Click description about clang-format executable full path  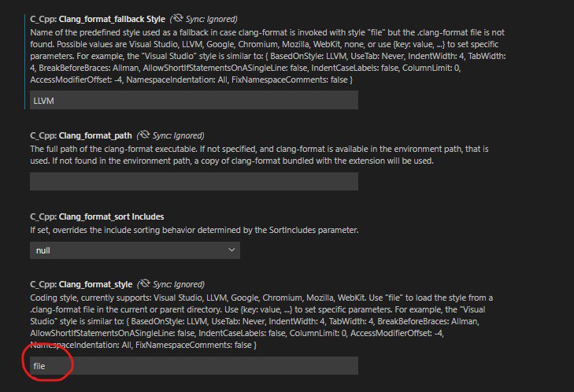point(268,154)
